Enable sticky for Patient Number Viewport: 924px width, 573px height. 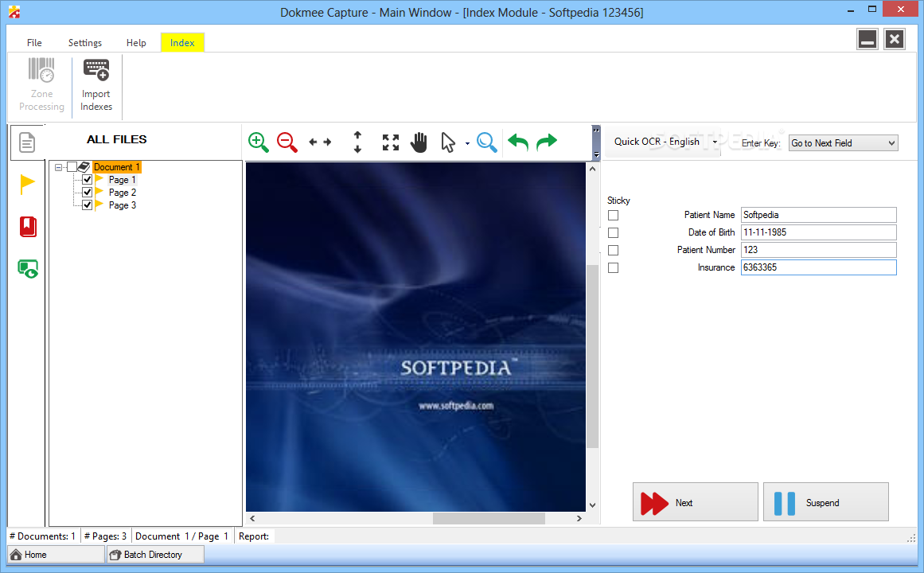[x=614, y=250]
